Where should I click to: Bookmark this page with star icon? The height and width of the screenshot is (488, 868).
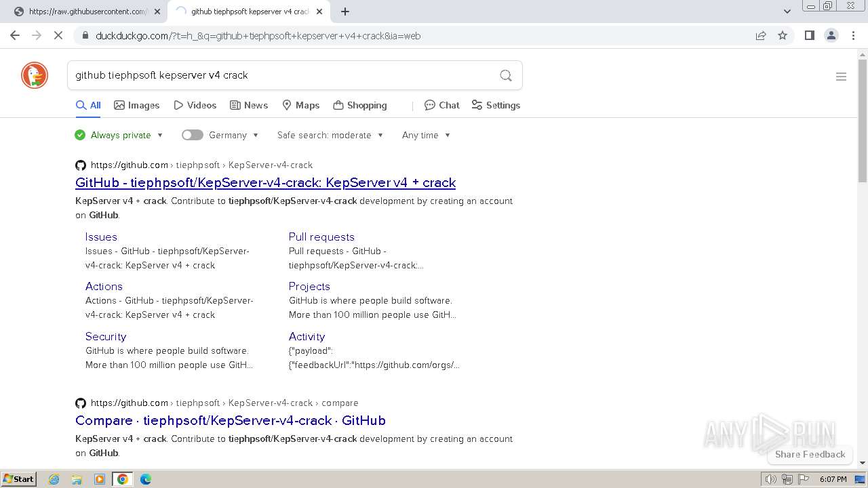point(783,35)
